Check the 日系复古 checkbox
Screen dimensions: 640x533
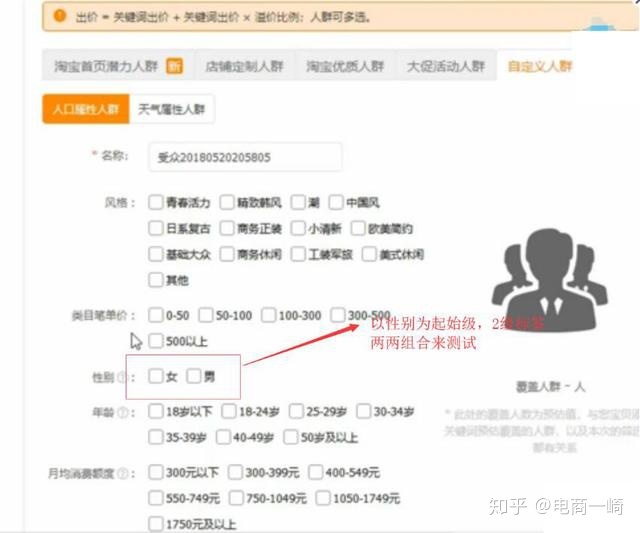(156, 228)
